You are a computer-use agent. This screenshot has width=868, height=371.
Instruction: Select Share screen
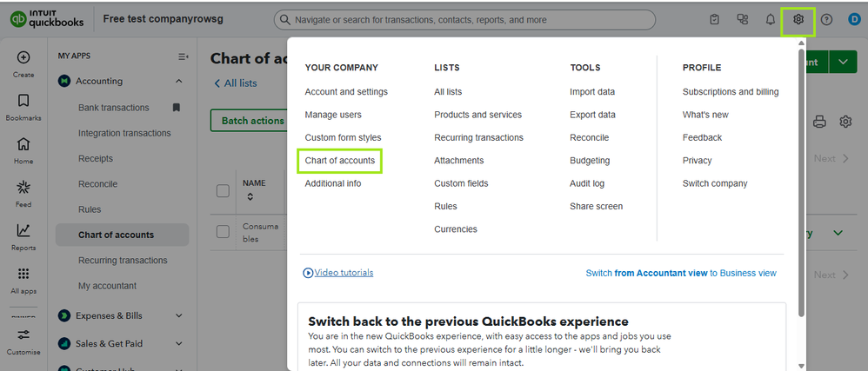click(596, 206)
